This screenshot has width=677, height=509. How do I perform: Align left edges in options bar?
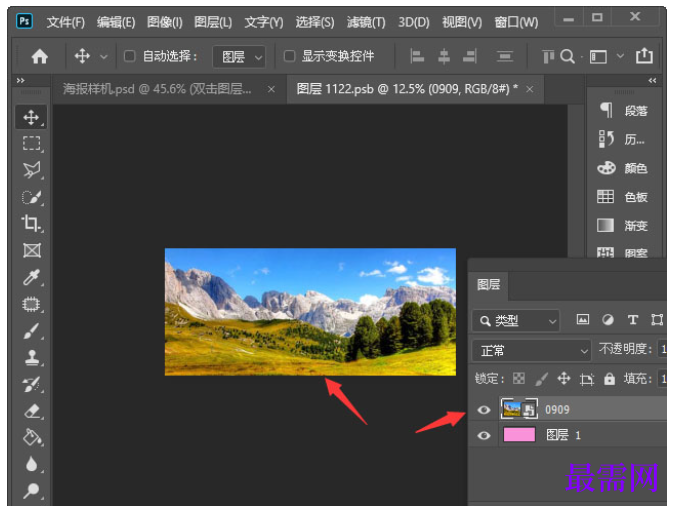417,56
